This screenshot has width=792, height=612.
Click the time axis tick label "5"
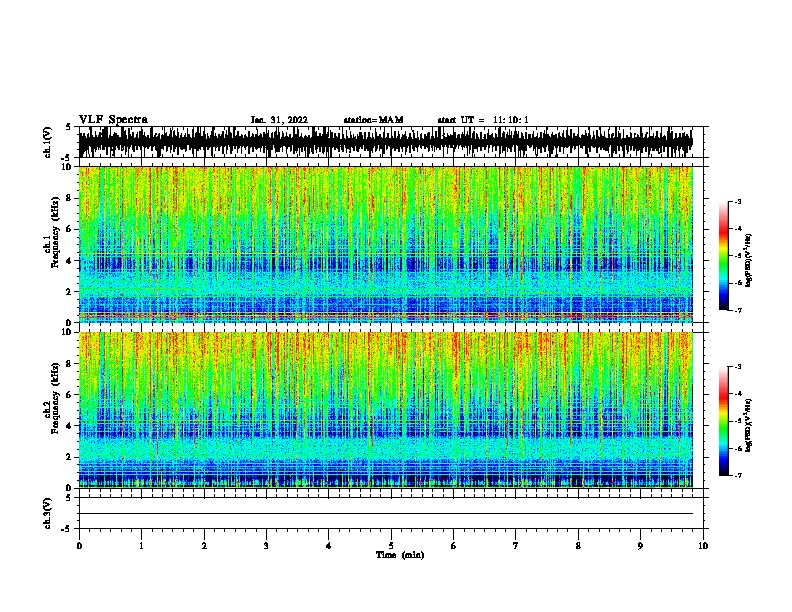tap(391, 546)
